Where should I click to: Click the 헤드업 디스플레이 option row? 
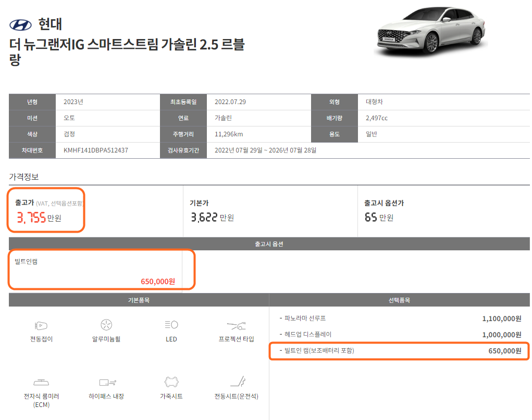point(400,335)
